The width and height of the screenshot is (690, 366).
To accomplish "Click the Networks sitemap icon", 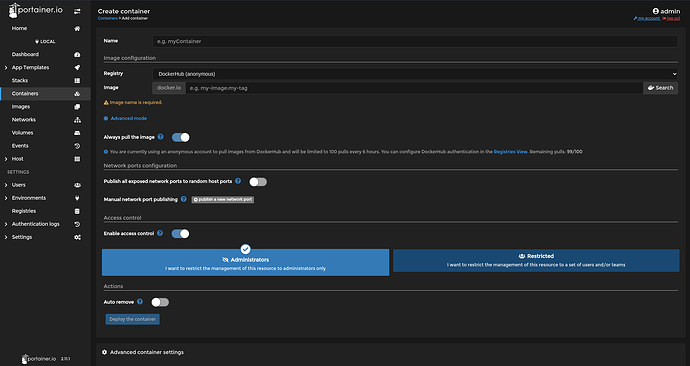I will 77,120.
